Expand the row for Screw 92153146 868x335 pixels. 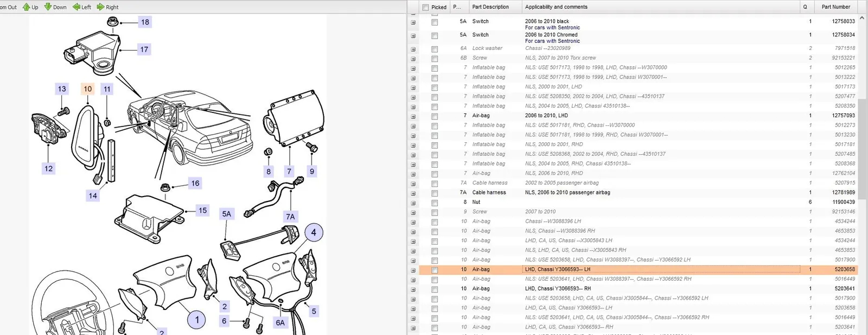(x=413, y=212)
